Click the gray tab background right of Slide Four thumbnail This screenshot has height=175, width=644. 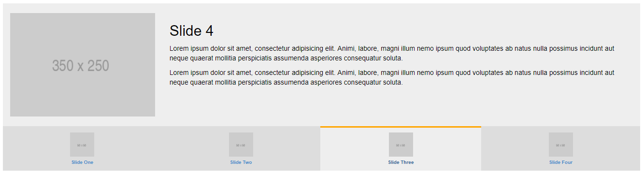click(x=607, y=148)
